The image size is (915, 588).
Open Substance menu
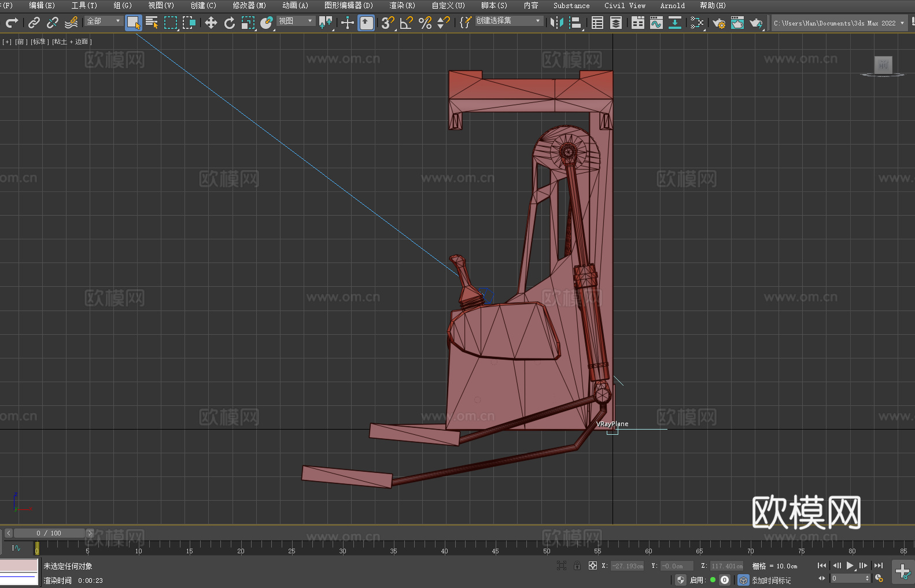[571, 5]
